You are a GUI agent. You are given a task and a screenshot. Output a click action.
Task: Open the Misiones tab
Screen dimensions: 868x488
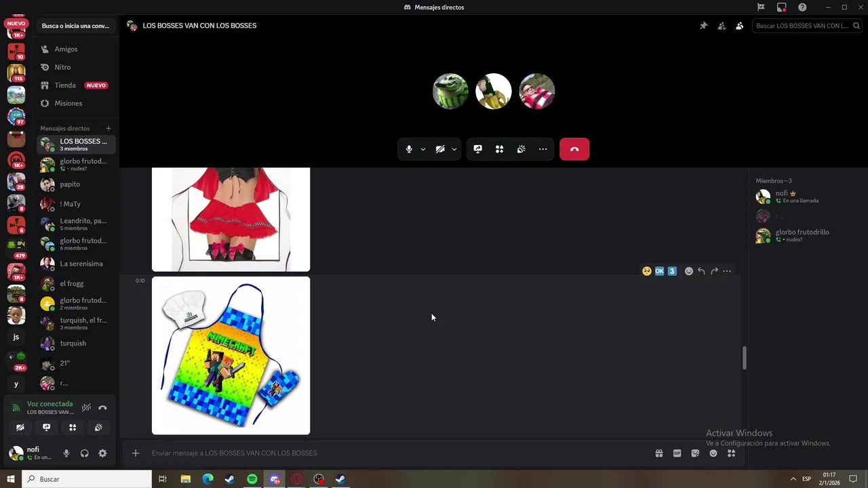click(76, 103)
